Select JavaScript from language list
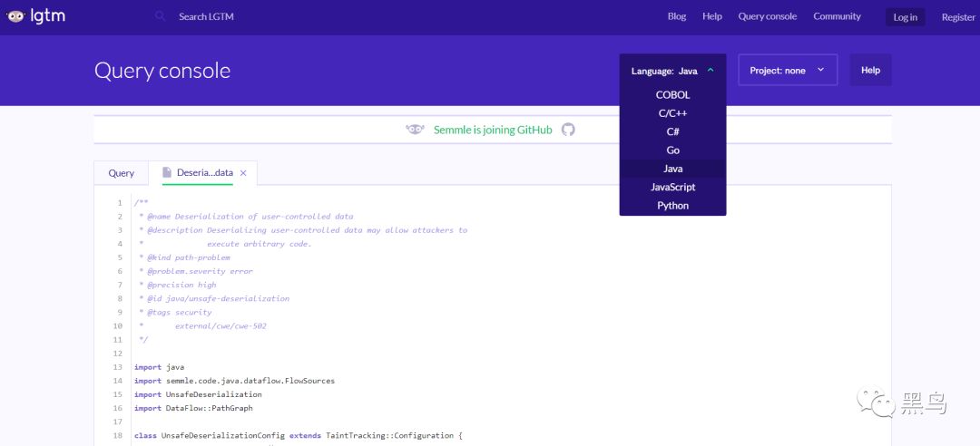Image resolution: width=980 pixels, height=446 pixels. point(672,187)
